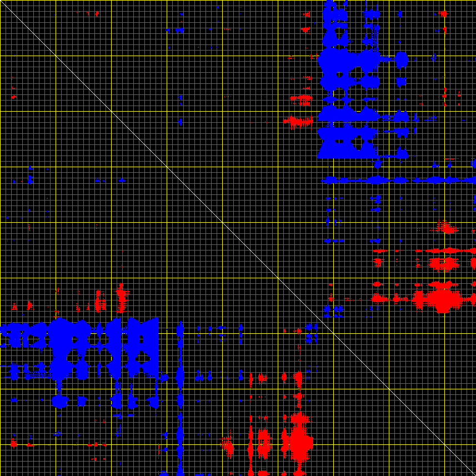Viewport: 476px width, 476px height.
Task: Select the small red mark in top-right corner
Action: coord(443,13)
